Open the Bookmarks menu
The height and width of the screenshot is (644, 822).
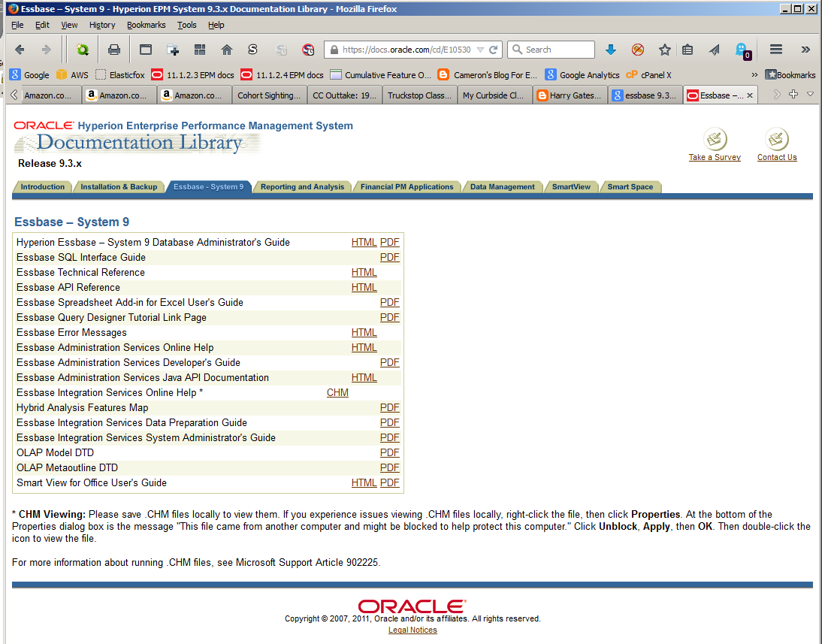[146, 25]
